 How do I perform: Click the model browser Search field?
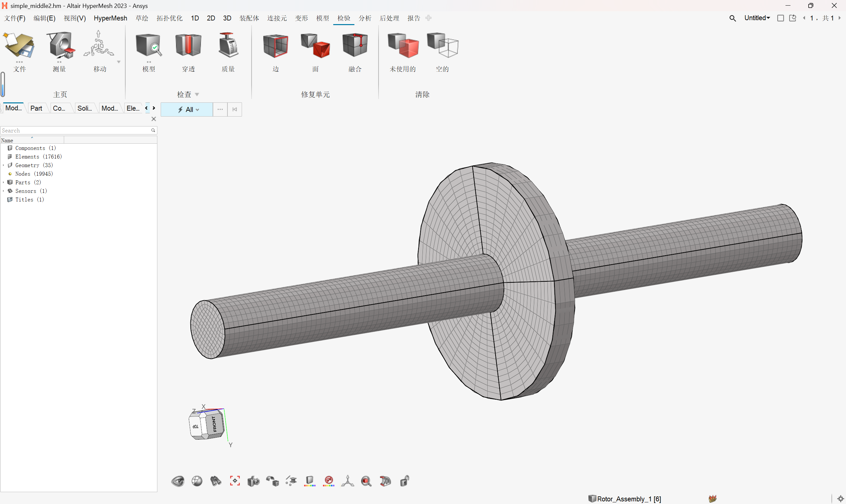[x=75, y=130]
